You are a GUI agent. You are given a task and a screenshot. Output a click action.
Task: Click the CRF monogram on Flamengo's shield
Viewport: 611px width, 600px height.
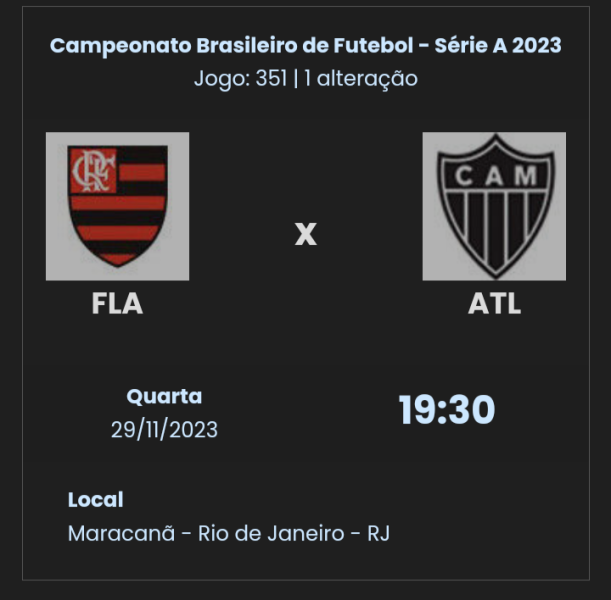tap(93, 171)
